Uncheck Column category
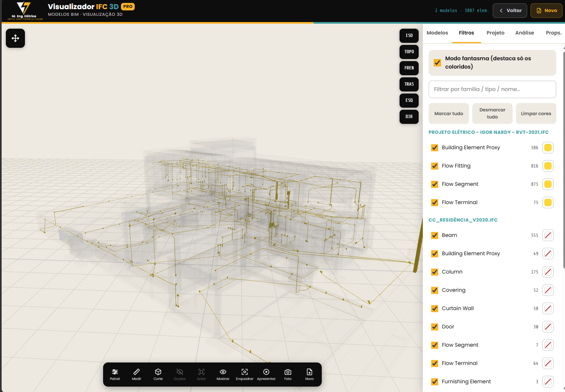 pos(435,272)
